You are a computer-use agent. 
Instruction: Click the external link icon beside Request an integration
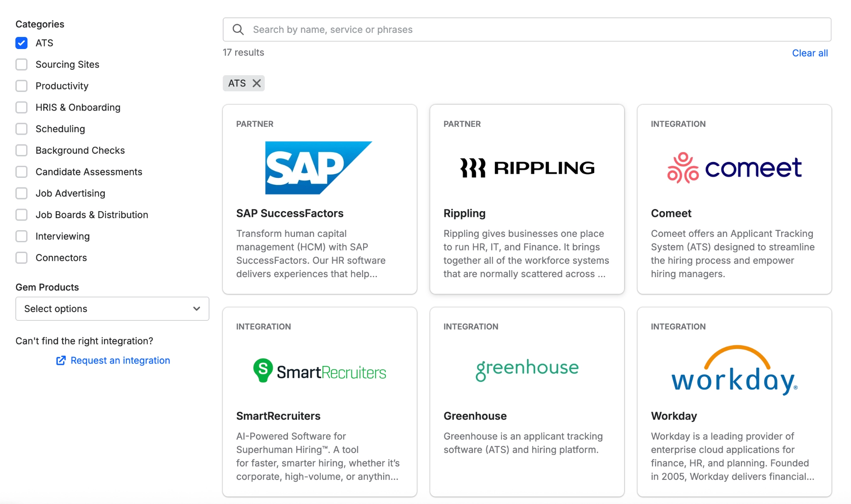click(x=61, y=360)
